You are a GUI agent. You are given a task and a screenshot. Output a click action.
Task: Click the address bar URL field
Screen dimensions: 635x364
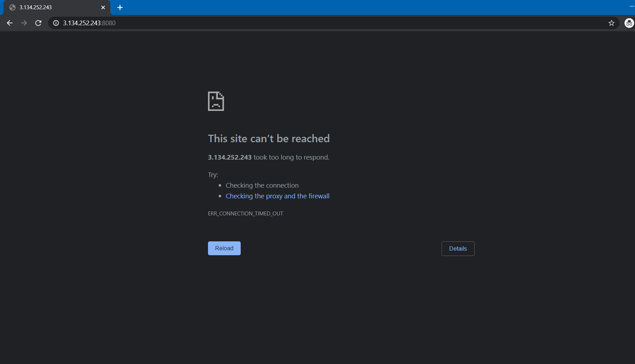[334, 23]
